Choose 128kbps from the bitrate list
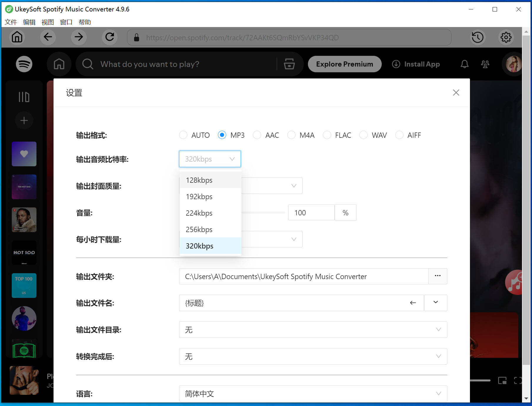This screenshot has width=532, height=406. (211, 180)
